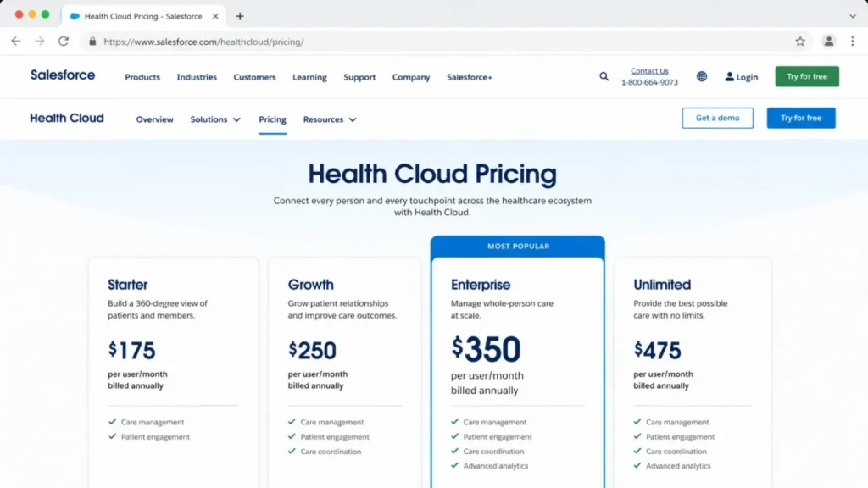Expand the Solutions dropdown
The width and height of the screenshot is (868, 488).
[x=215, y=119]
